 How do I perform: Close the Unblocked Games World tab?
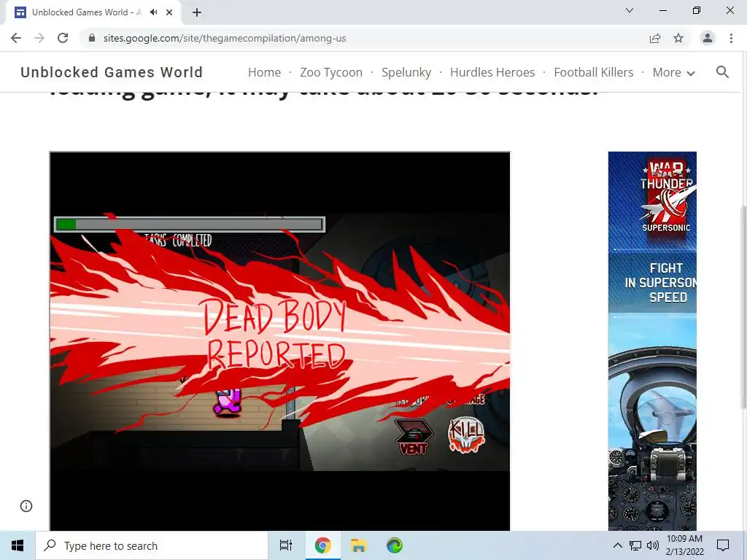point(169,12)
